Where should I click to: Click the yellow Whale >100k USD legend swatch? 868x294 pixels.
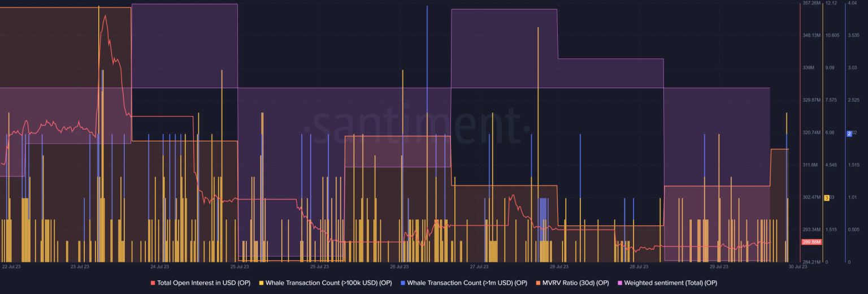[x=261, y=283]
